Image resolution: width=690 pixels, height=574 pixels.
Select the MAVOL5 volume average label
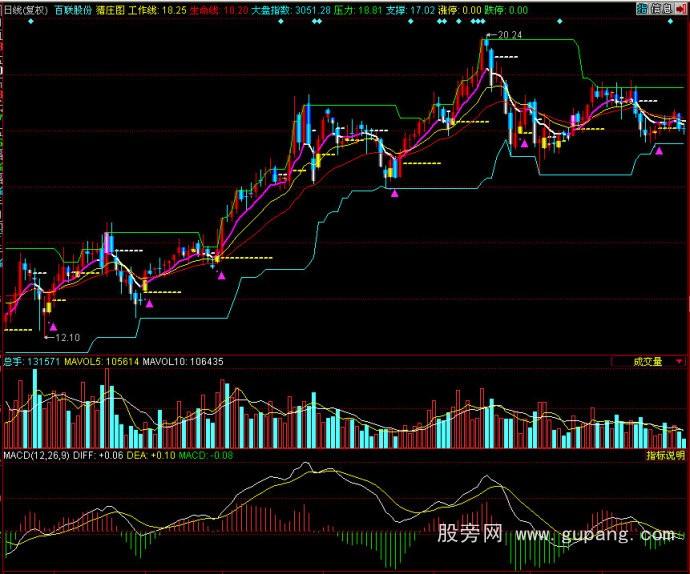click(x=83, y=362)
